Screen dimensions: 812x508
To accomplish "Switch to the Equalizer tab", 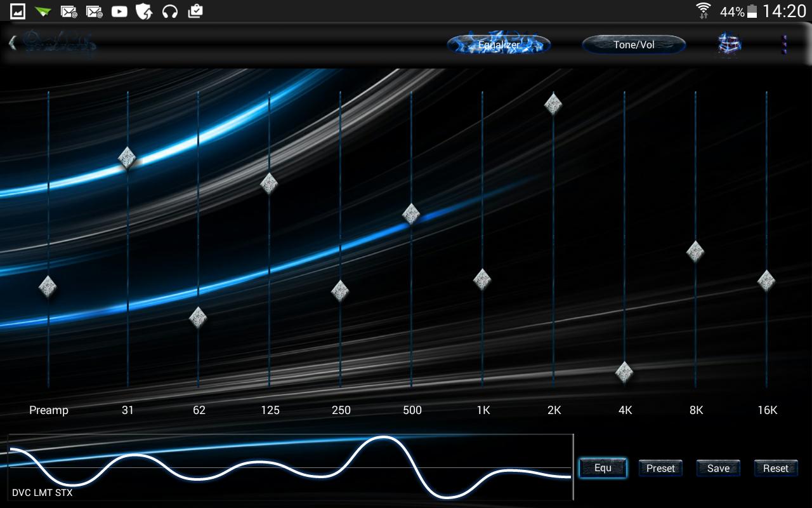I will point(499,44).
